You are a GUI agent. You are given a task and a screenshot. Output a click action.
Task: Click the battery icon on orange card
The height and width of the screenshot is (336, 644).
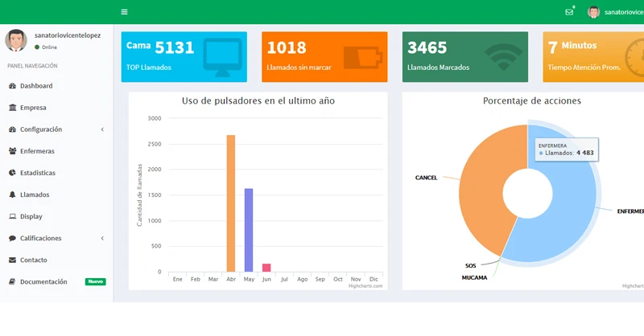click(x=363, y=57)
